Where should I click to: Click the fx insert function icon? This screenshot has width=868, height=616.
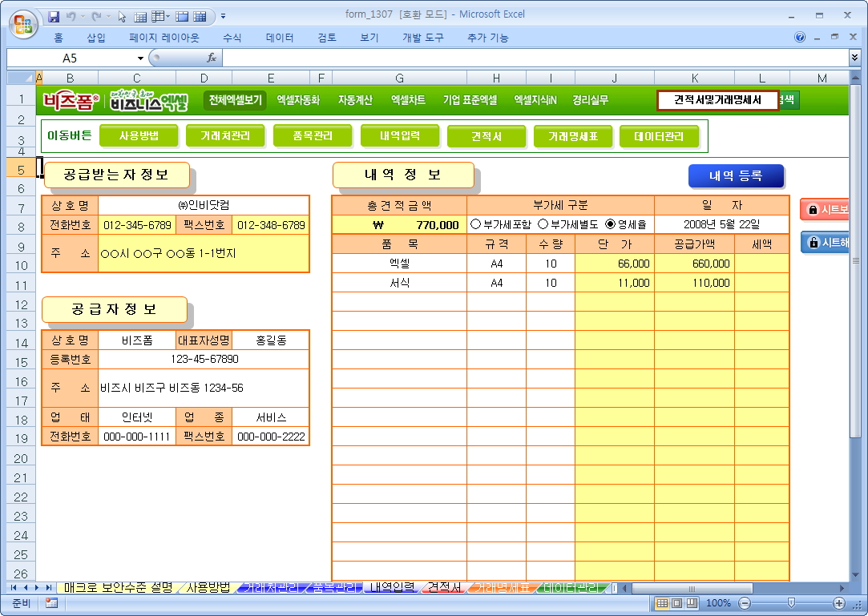[212, 58]
